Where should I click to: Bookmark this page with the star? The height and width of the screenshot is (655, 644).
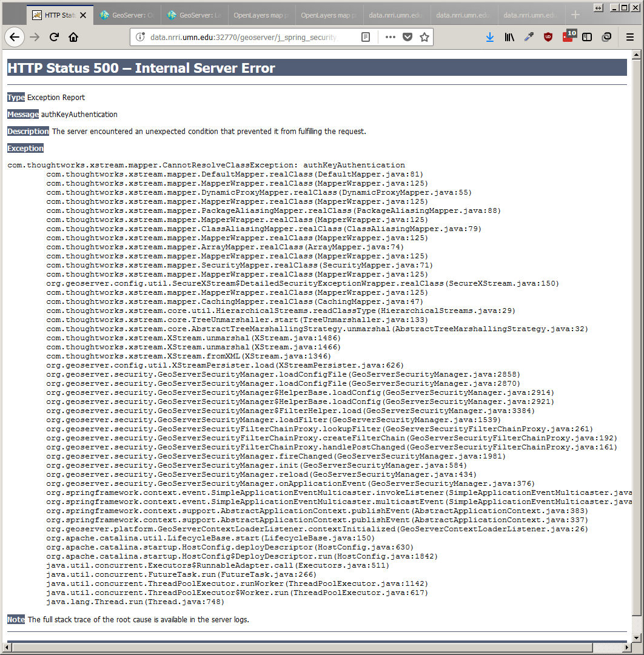point(424,37)
